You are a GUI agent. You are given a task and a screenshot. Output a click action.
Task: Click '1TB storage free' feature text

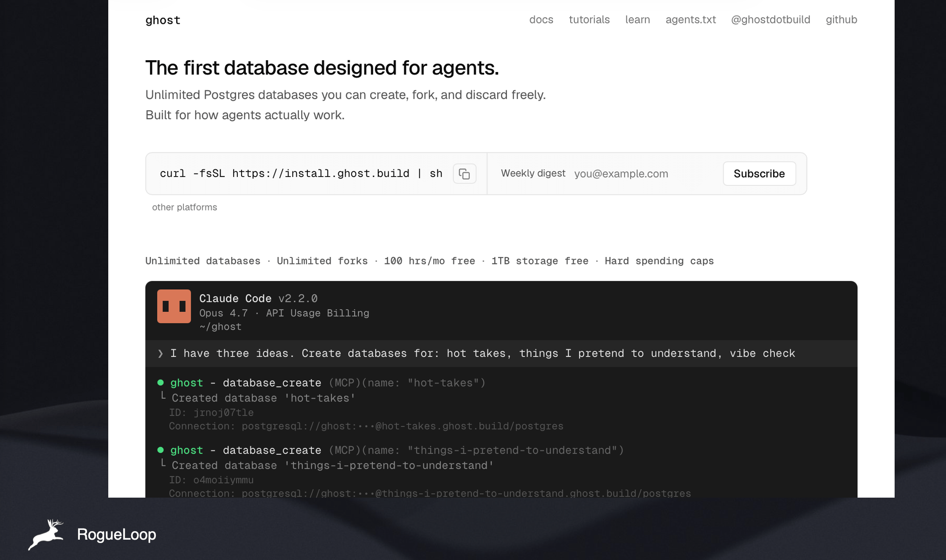(x=540, y=261)
